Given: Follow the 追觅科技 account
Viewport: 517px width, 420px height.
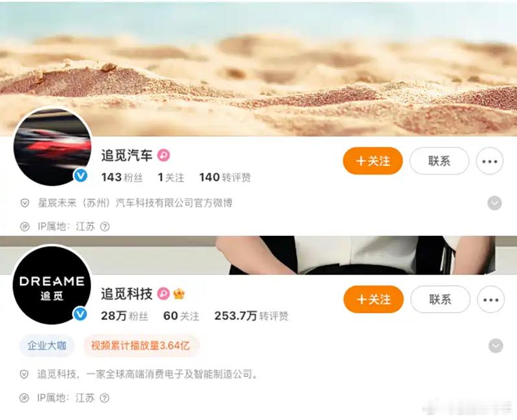Looking at the screenshot, I should (x=374, y=300).
